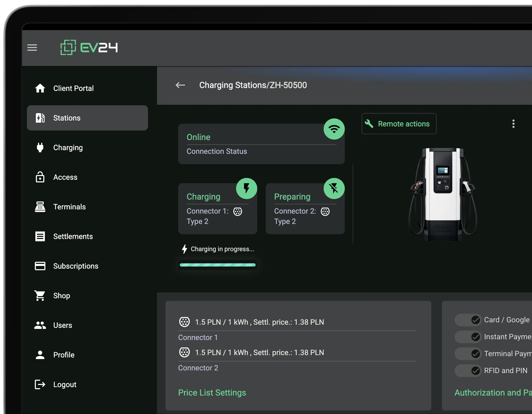Toggle the Terminal Payment switch

(468, 354)
